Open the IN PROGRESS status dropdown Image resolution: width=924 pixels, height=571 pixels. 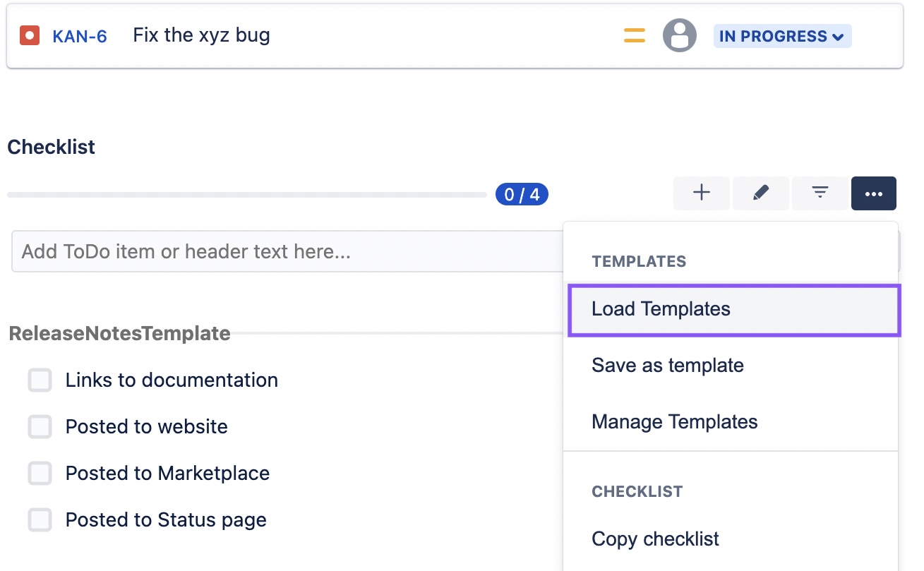(x=782, y=36)
